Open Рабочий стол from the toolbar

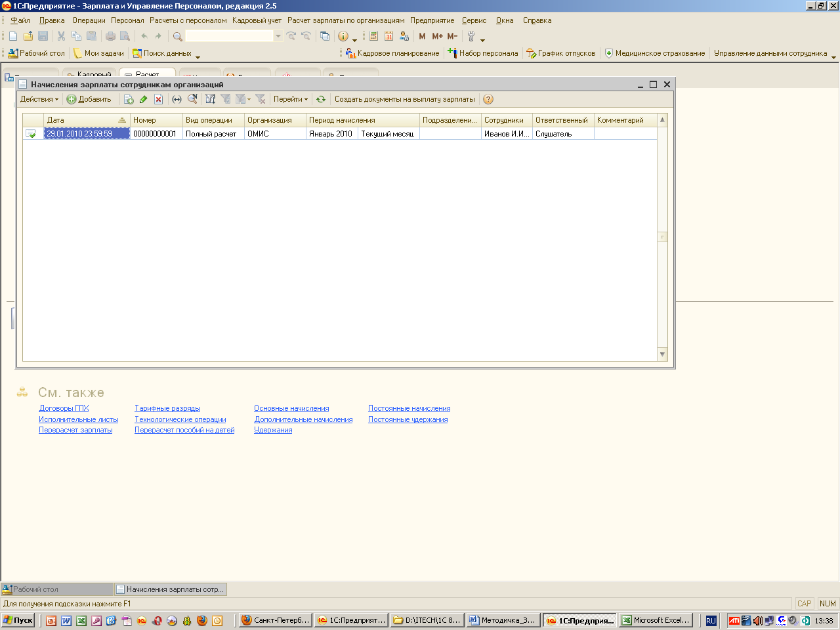point(36,53)
